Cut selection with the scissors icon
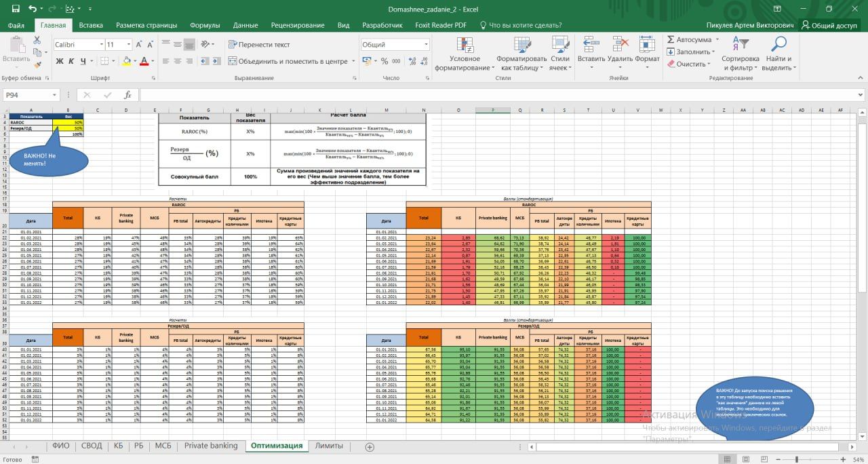The width and height of the screenshot is (868, 464). pos(37,41)
